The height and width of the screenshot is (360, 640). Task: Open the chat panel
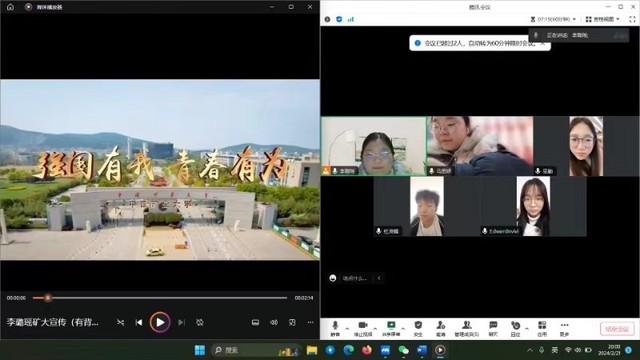pos(493,329)
